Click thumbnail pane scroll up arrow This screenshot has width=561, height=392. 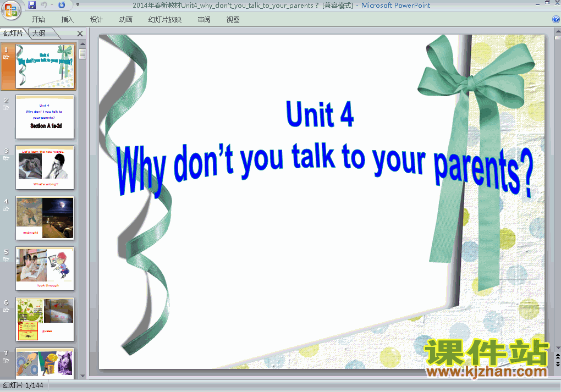click(82, 44)
